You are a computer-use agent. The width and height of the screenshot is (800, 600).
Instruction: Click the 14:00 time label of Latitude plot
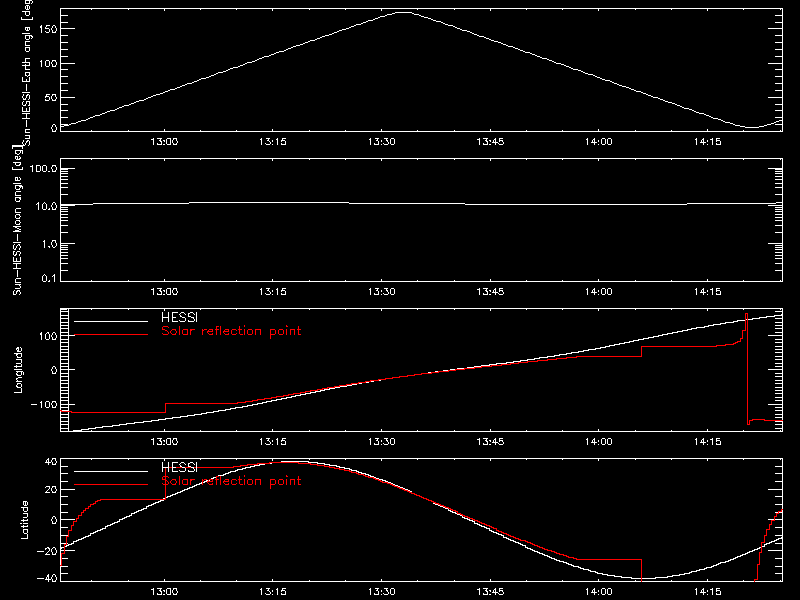point(599,592)
